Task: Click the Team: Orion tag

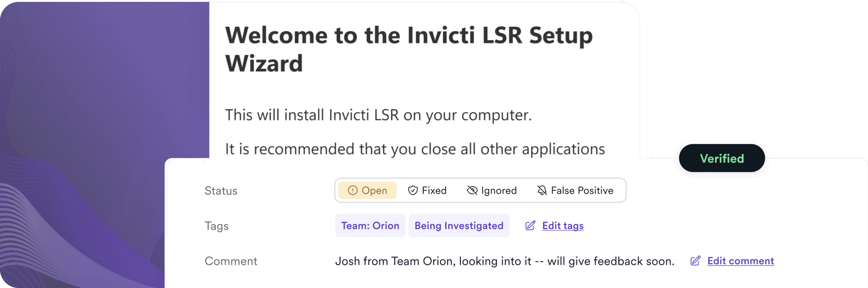Action: [x=370, y=226]
